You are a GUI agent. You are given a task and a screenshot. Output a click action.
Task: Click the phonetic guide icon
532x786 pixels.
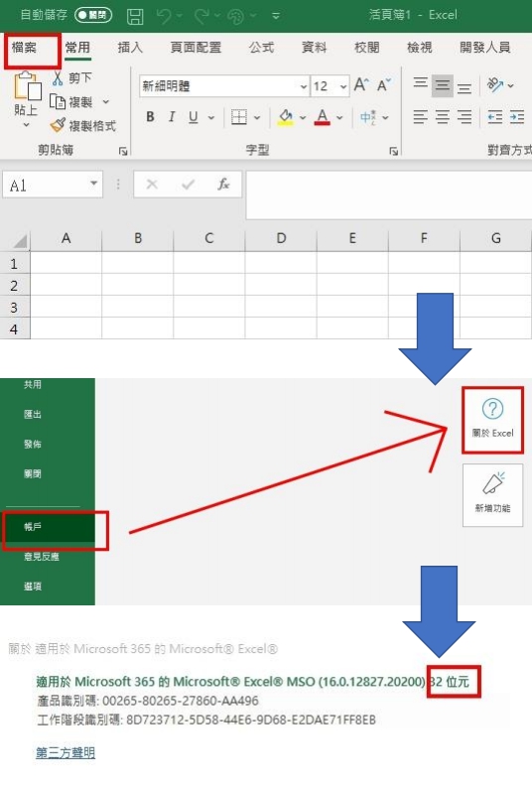[368, 117]
